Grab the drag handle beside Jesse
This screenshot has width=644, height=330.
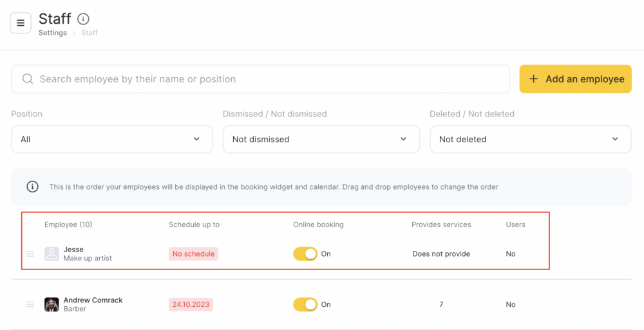pos(30,253)
